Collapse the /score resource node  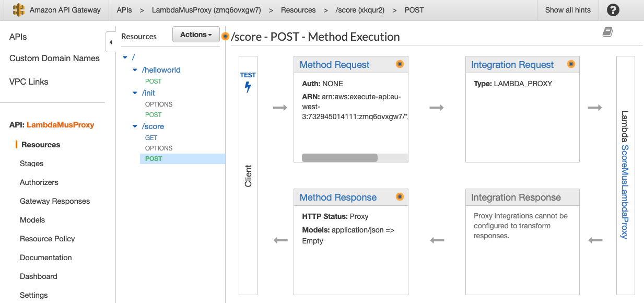[134, 126]
